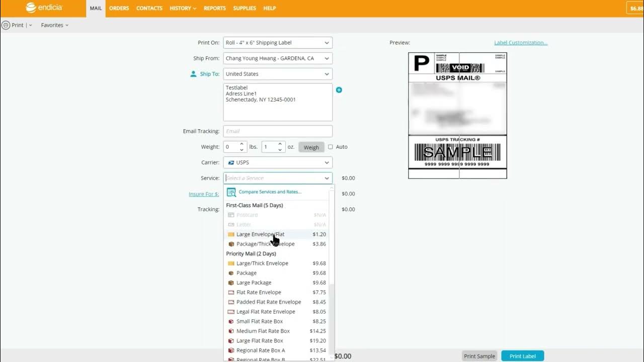Click the Medium Flat Rate Box icon

[231, 331]
